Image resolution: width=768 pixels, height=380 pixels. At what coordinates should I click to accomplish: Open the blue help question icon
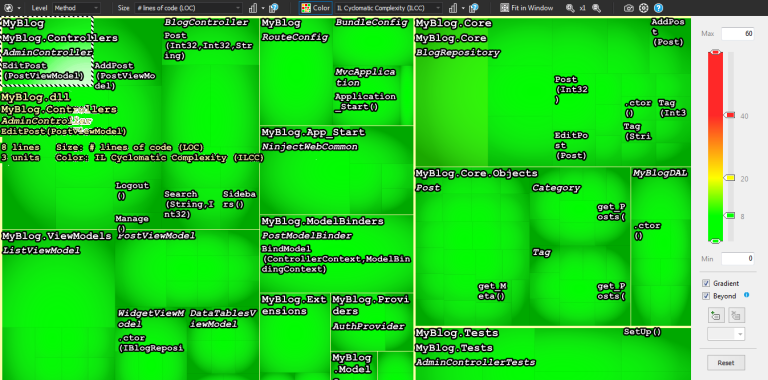658,8
